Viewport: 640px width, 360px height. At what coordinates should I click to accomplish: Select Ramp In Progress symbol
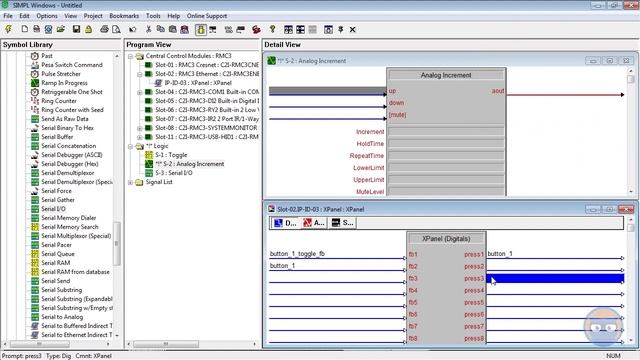point(64,83)
